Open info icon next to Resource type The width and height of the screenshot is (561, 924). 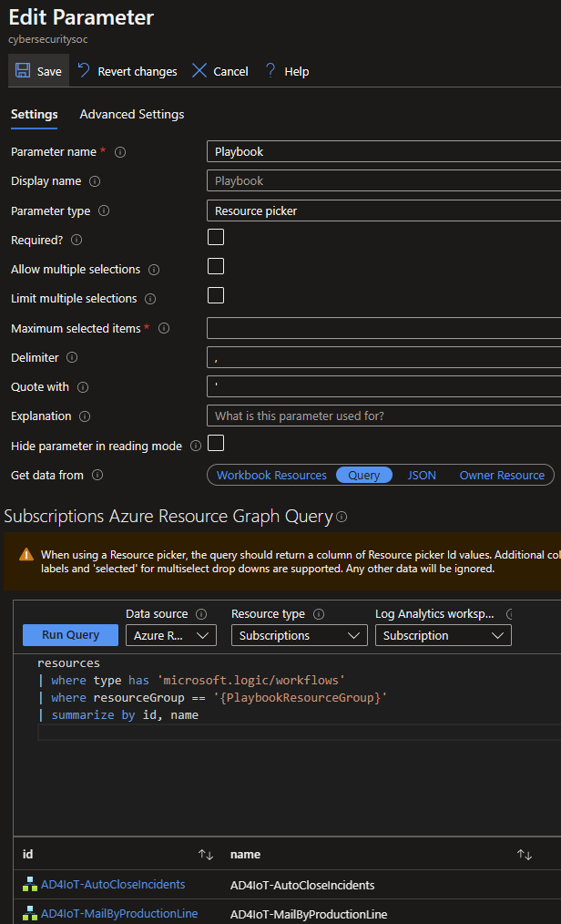[x=319, y=614]
